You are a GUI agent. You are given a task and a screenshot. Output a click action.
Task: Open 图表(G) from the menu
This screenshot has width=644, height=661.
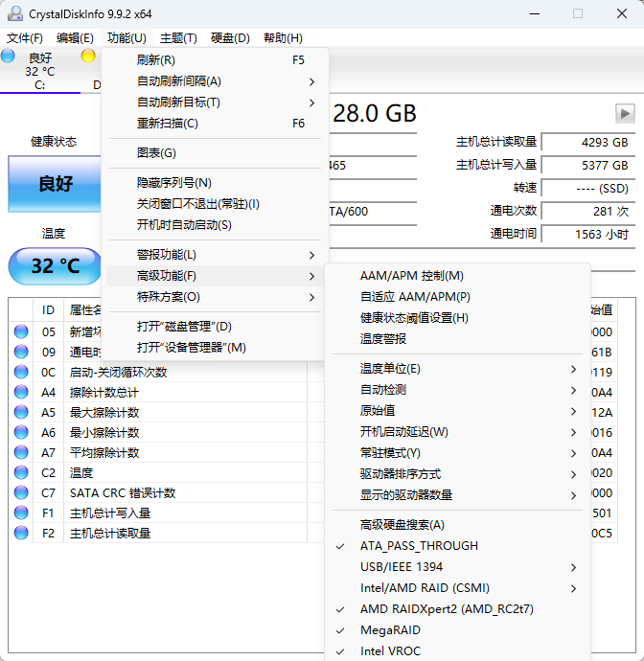[215, 153]
